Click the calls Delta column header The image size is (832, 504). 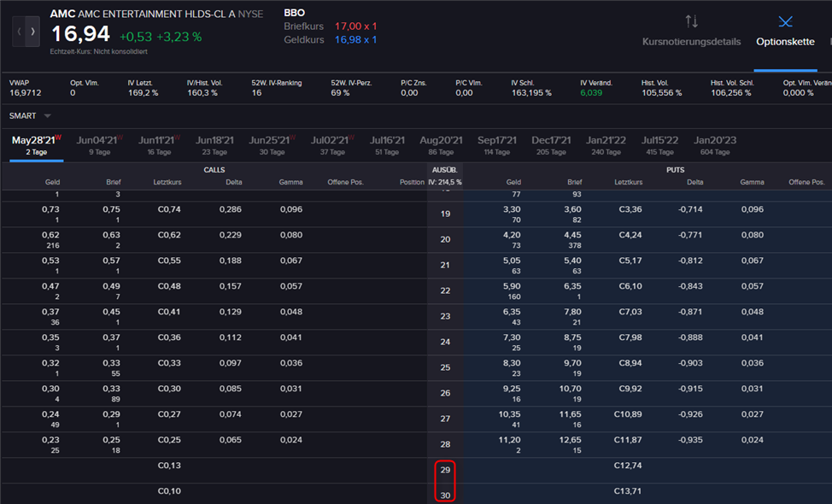pyautogui.click(x=233, y=182)
